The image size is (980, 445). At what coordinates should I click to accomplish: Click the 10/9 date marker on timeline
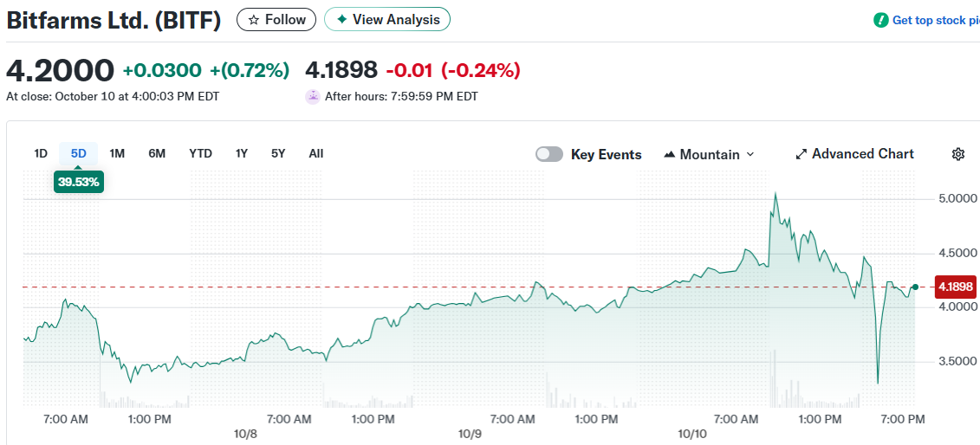tap(470, 433)
